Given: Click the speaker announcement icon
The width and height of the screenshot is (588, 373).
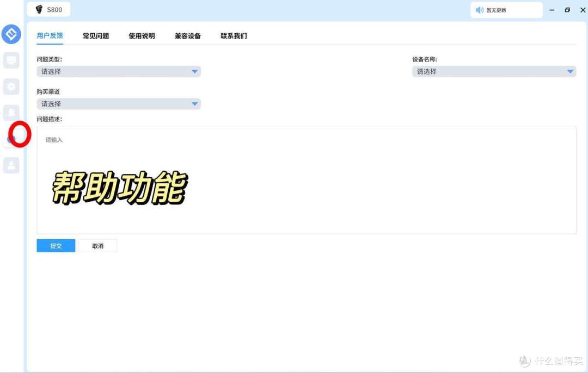Looking at the screenshot, I should pyautogui.click(x=480, y=10).
